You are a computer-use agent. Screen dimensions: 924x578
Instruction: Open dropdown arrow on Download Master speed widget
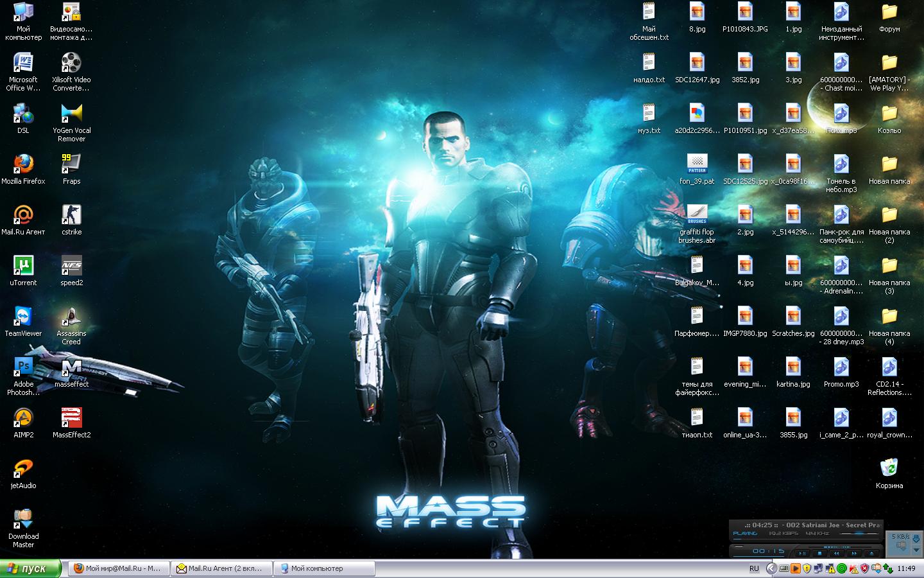[916, 550]
